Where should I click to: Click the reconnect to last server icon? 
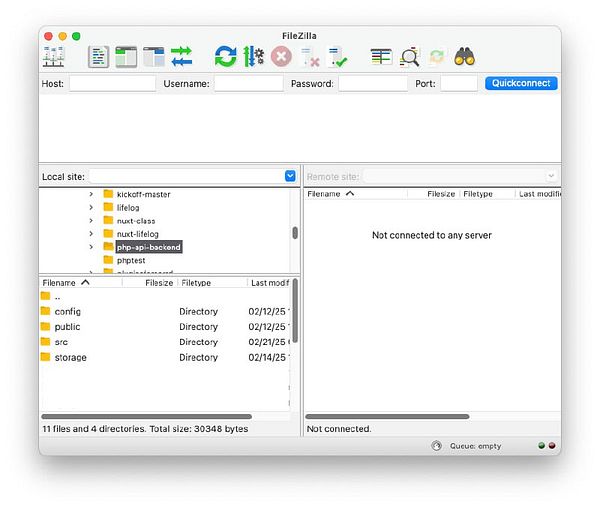(x=338, y=57)
